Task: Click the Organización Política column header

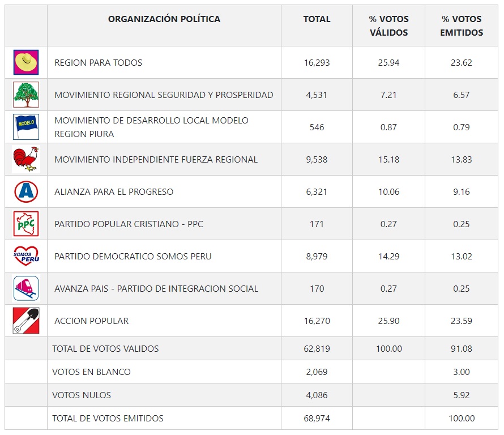Action: coord(164,19)
